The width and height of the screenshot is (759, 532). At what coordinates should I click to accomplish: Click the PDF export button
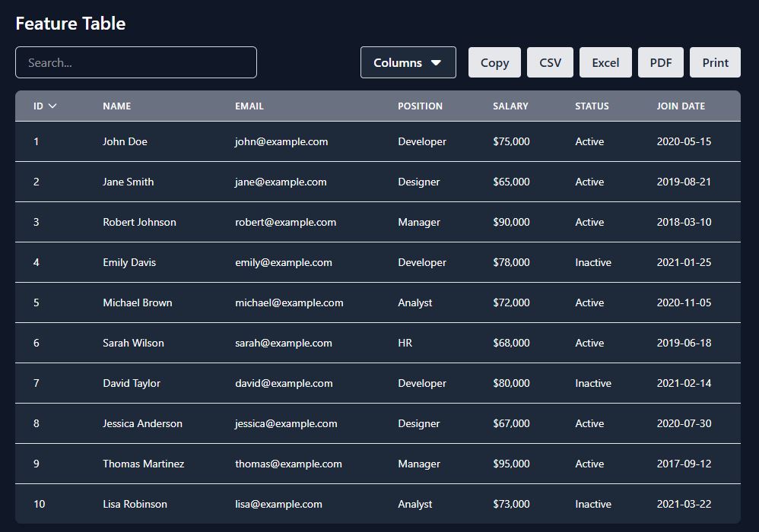click(660, 62)
